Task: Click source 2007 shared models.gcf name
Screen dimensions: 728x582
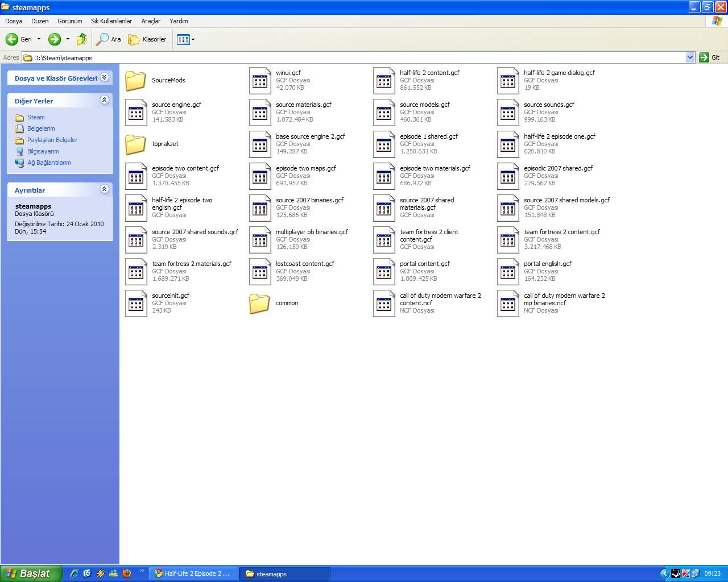Action: point(566,200)
